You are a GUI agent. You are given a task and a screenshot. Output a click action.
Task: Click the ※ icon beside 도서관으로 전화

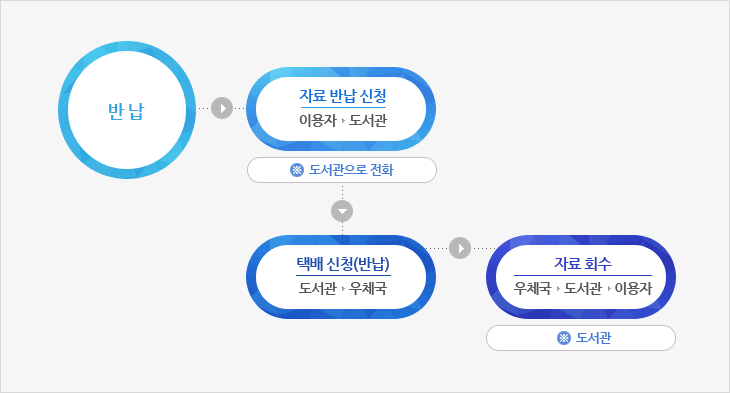coord(297,170)
